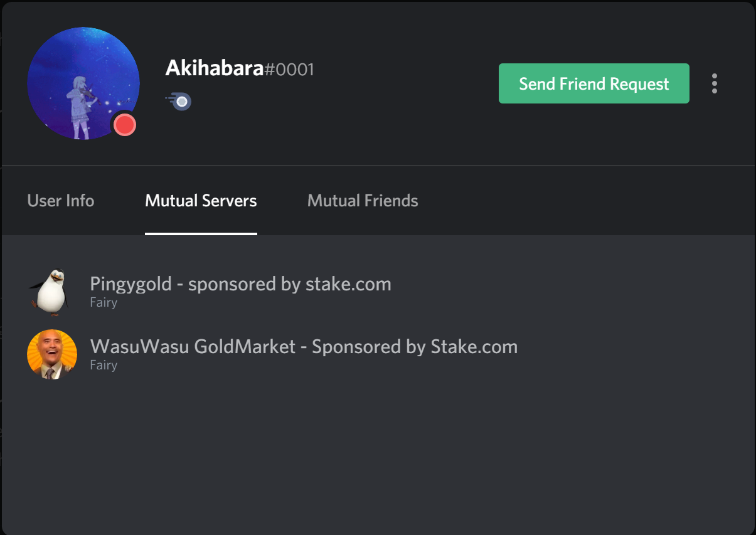This screenshot has height=535, width=756.
Task: Click the Nitro badge under the username
Action: pyautogui.click(x=179, y=100)
